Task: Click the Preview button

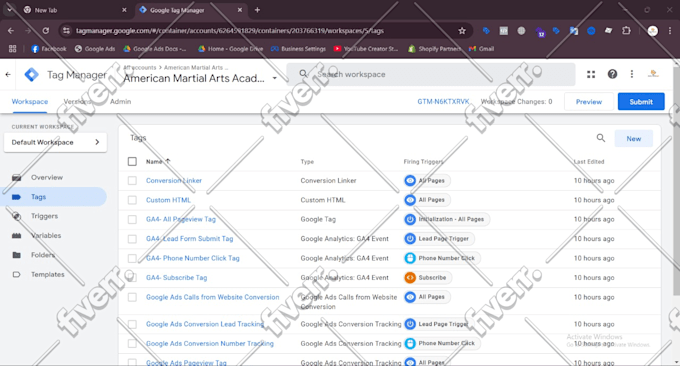Action: [588, 101]
